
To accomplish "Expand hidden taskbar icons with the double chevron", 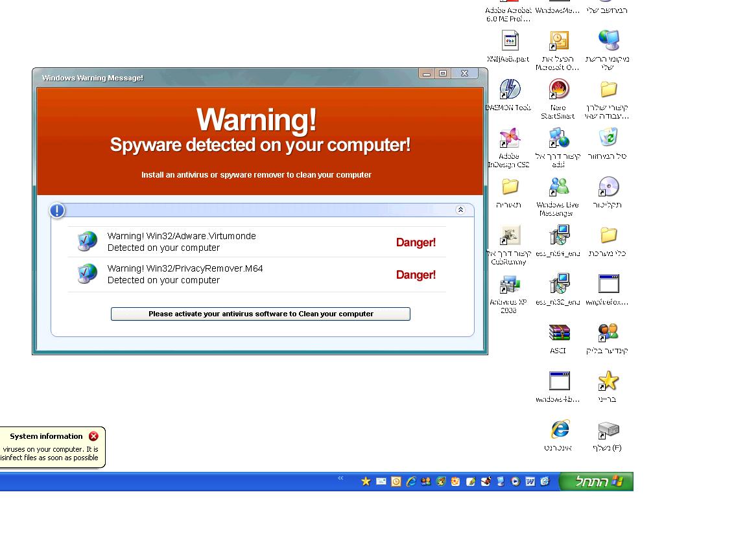I will coord(340,478).
